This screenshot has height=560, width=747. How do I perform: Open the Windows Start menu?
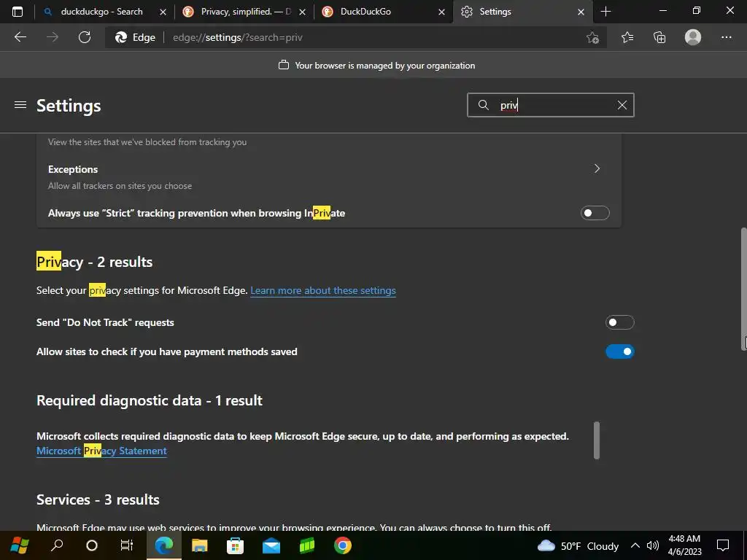pyautogui.click(x=19, y=545)
